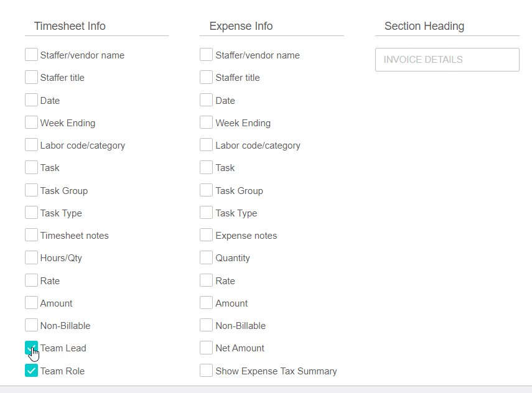Tick the Net Amount checkbox
The image size is (532, 393).
(207, 348)
